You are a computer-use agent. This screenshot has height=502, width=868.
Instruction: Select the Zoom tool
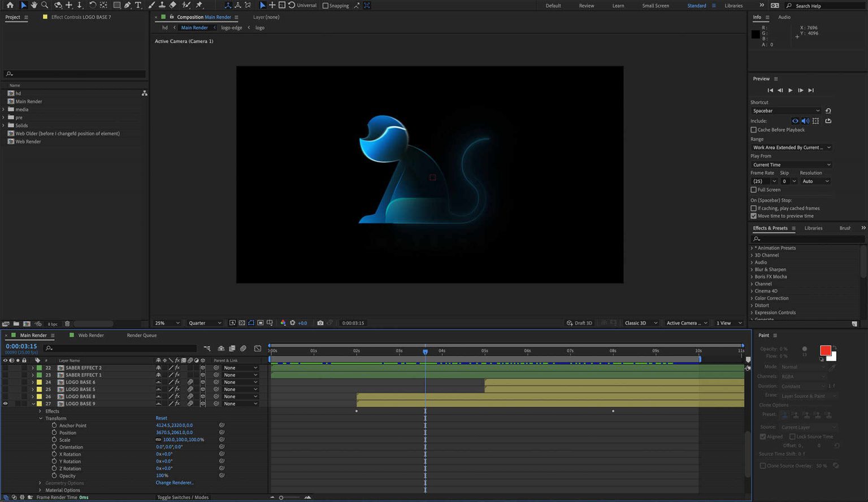(x=45, y=5)
